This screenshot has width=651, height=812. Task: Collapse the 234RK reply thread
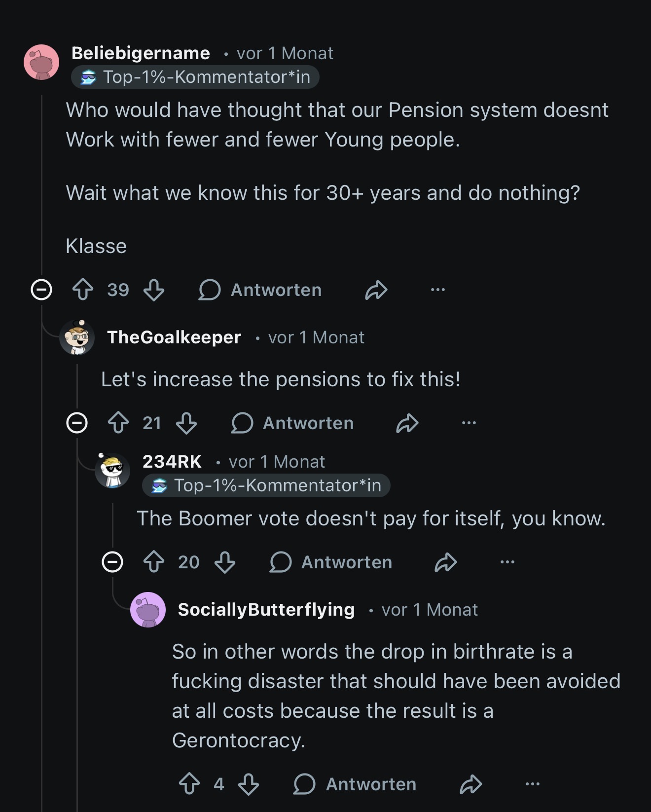coord(112,562)
